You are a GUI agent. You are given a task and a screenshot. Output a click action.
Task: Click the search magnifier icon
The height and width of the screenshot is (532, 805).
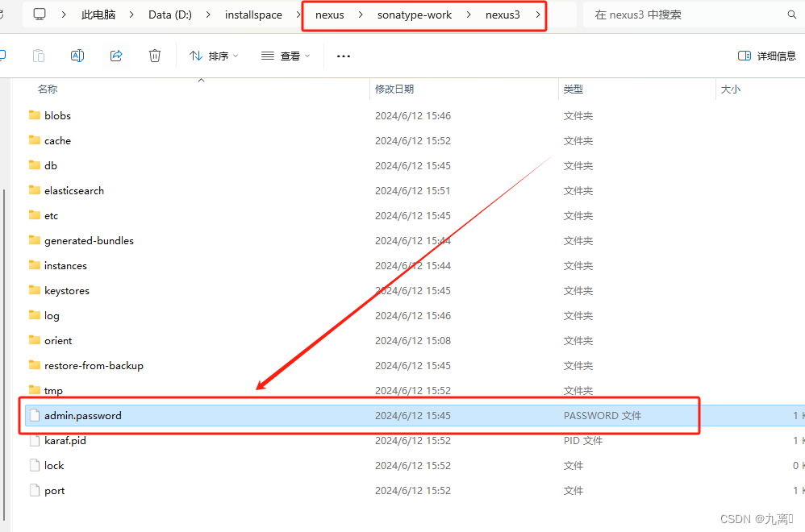coord(791,15)
